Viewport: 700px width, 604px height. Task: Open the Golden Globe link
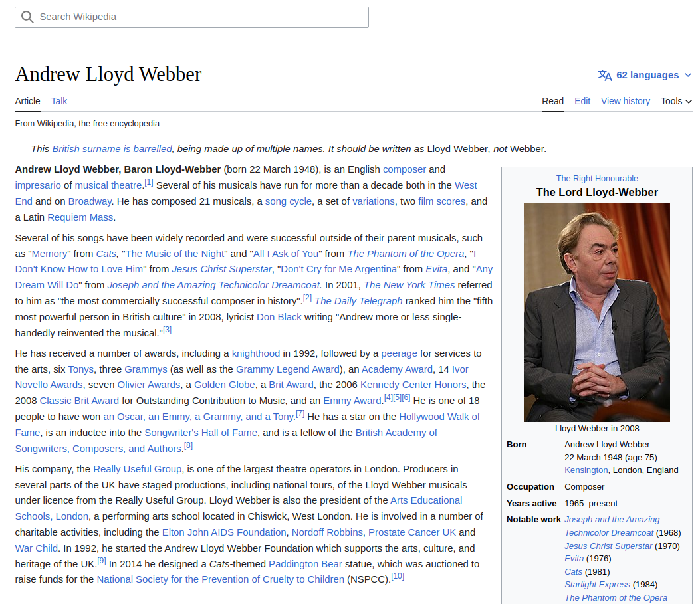tap(225, 385)
